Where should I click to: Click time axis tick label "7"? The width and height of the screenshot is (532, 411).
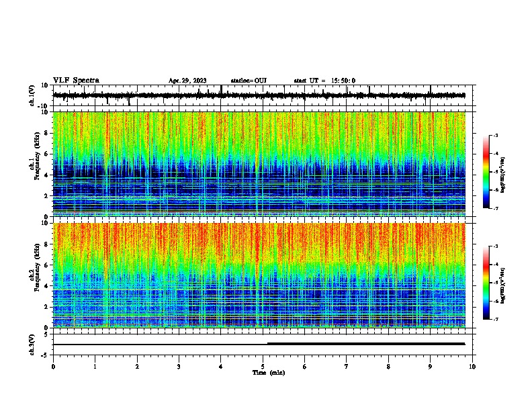[x=347, y=367]
